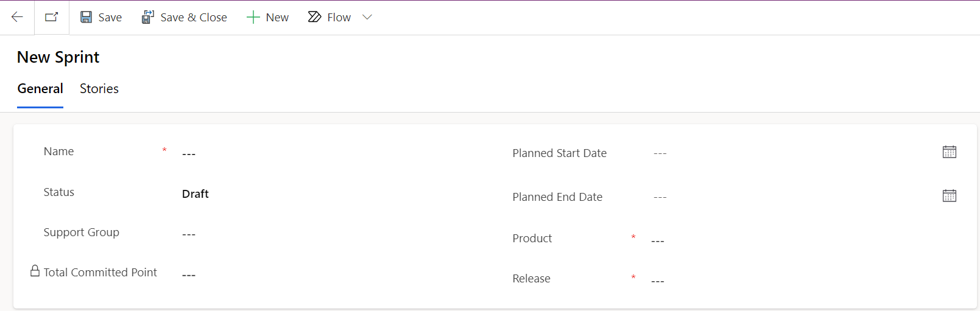
Task: Open the Status field showing Draft
Action: (x=336, y=194)
